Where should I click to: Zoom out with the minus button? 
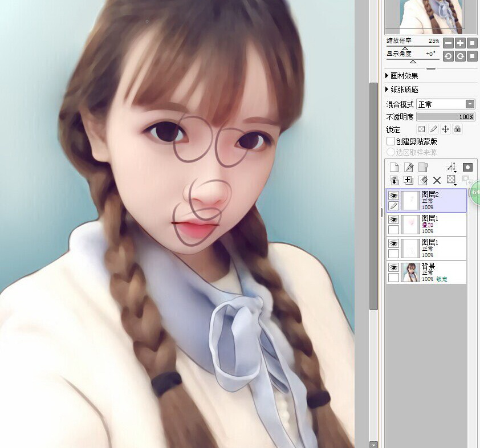coord(448,43)
